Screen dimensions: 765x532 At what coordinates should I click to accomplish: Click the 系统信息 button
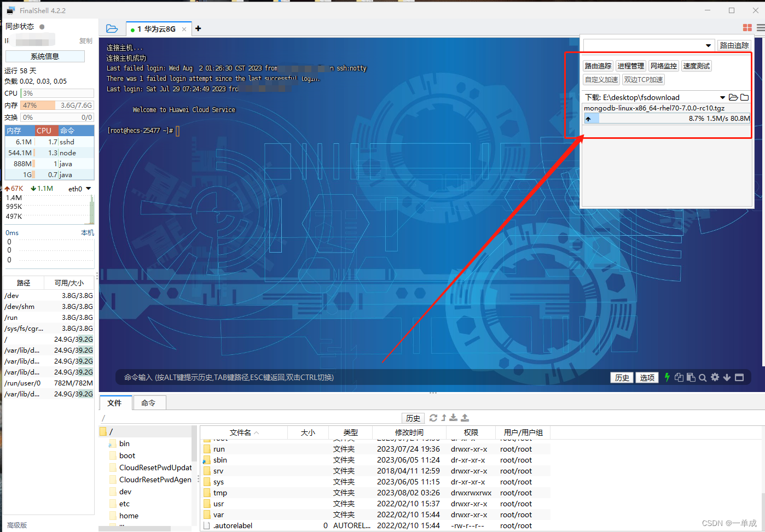pyautogui.click(x=45, y=56)
